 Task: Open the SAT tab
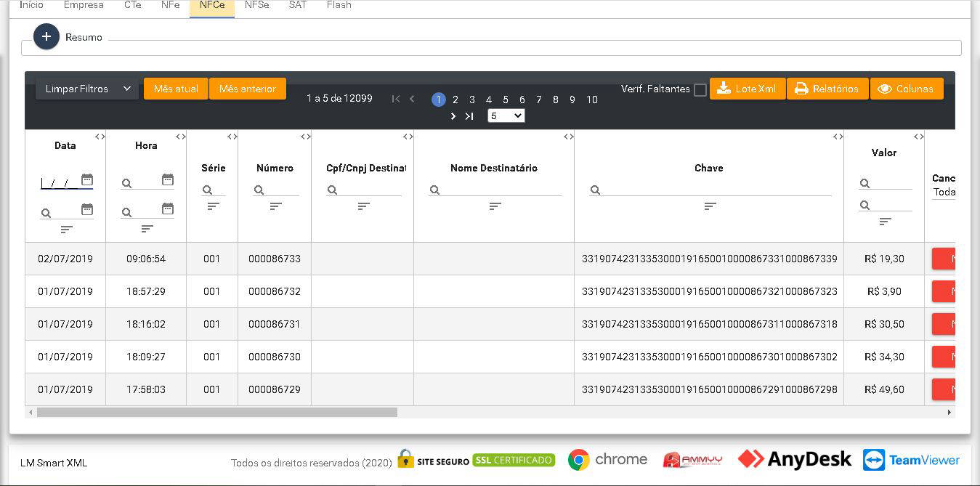(x=297, y=5)
